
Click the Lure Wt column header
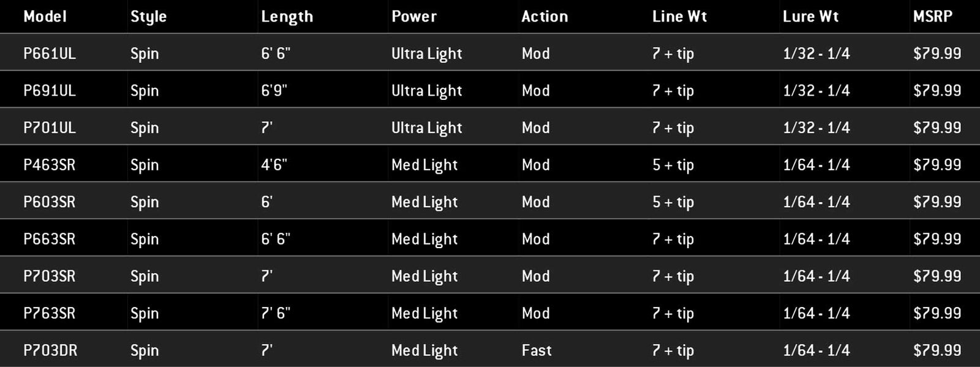(x=810, y=17)
